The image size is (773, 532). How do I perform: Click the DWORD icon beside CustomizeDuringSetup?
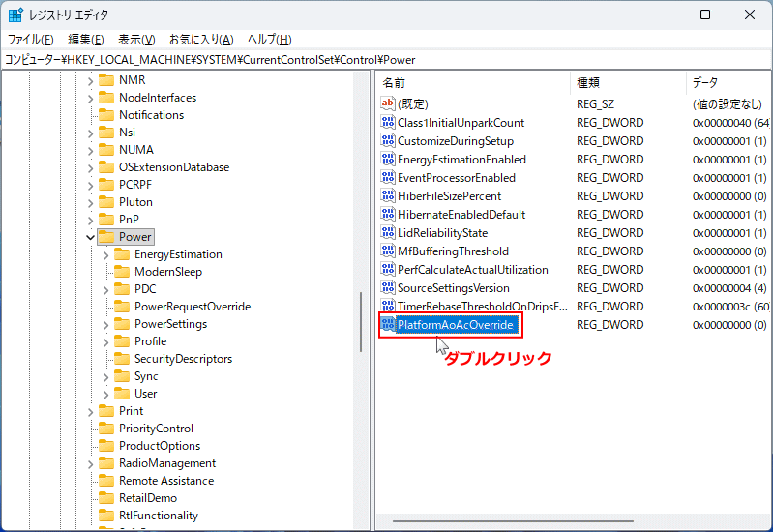pyautogui.click(x=388, y=140)
